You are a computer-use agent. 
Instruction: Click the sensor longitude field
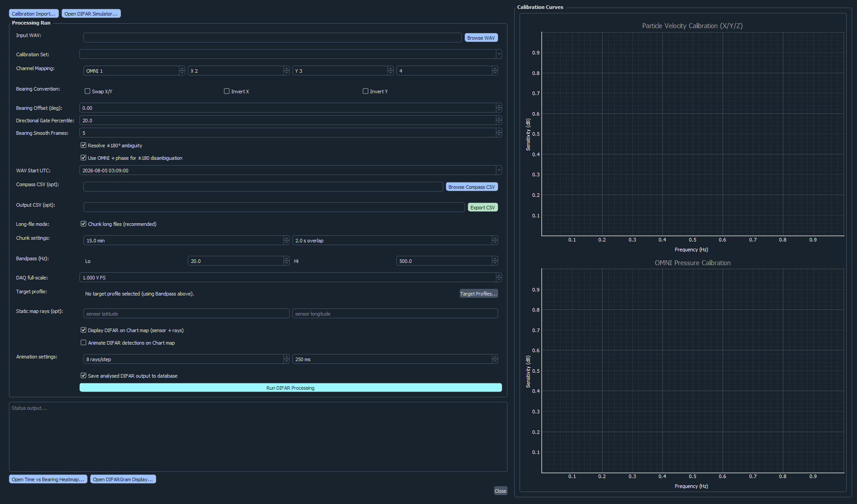click(x=395, y=314)
